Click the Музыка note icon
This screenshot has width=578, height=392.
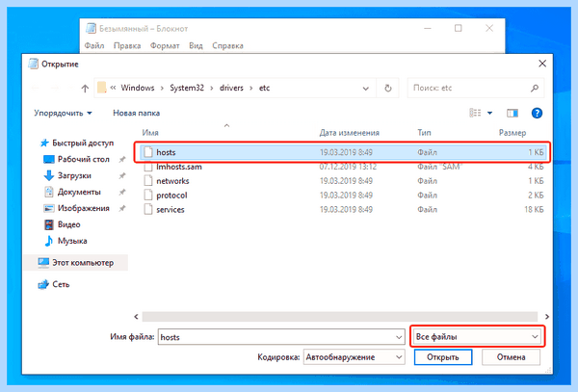click(x=49, y=241)
